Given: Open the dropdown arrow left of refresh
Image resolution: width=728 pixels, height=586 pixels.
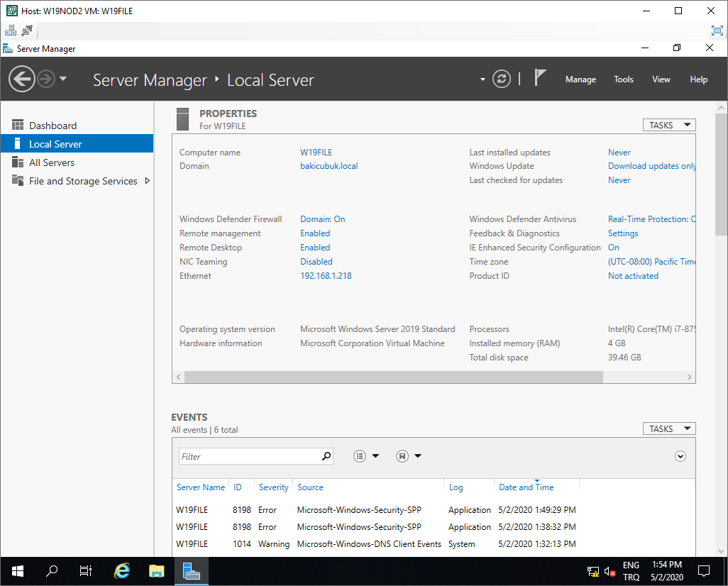Looking at the screenshot, I should (x=483, y=79).
